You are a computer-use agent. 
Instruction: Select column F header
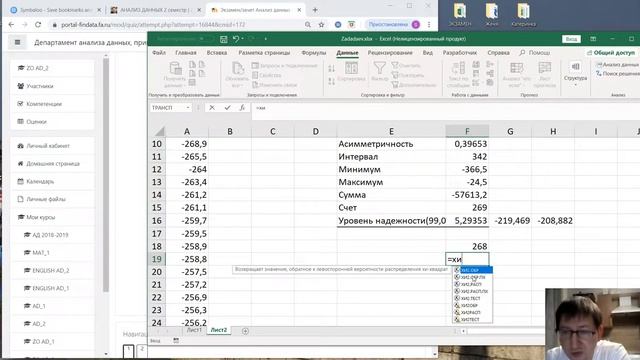[467, 131]
